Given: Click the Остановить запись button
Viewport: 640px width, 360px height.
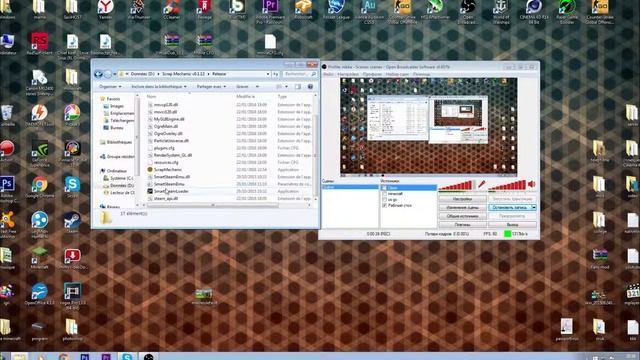Looking at the screenshot, I should (x=510, y=207).
